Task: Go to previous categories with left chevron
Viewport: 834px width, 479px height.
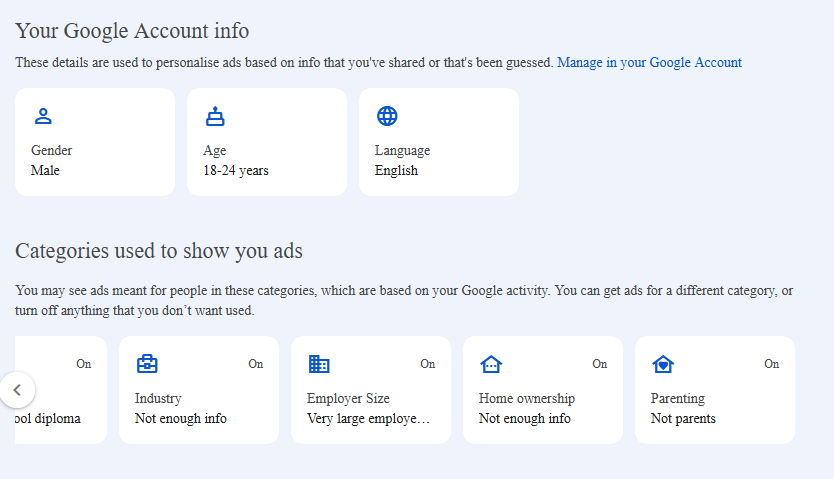Action: tap(18, 390)
